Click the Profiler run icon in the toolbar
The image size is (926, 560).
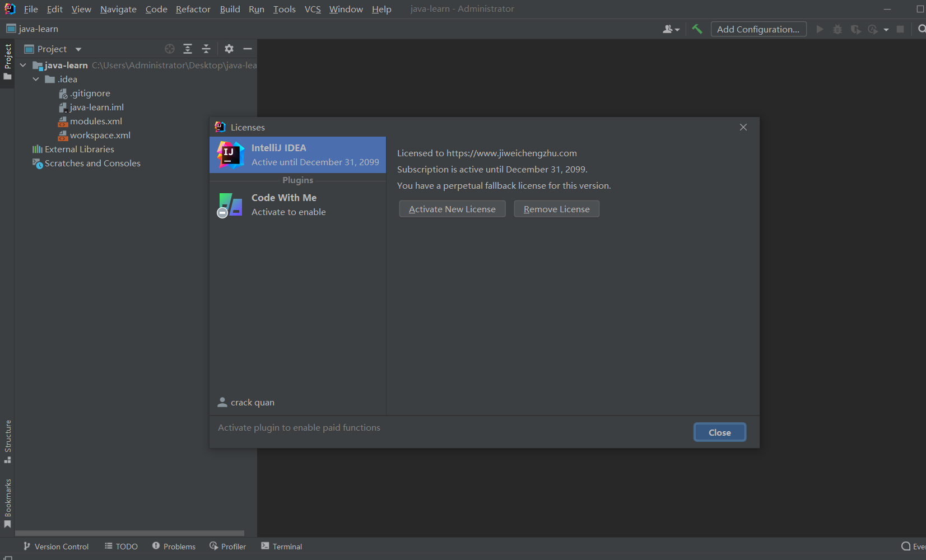[x=873, y=29]
